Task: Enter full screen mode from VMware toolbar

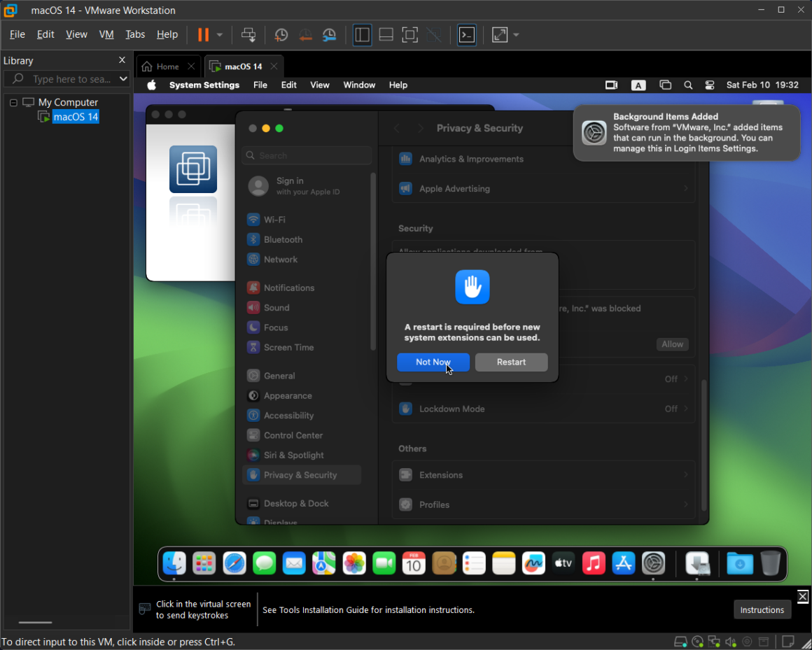Action: pos(409,35)
